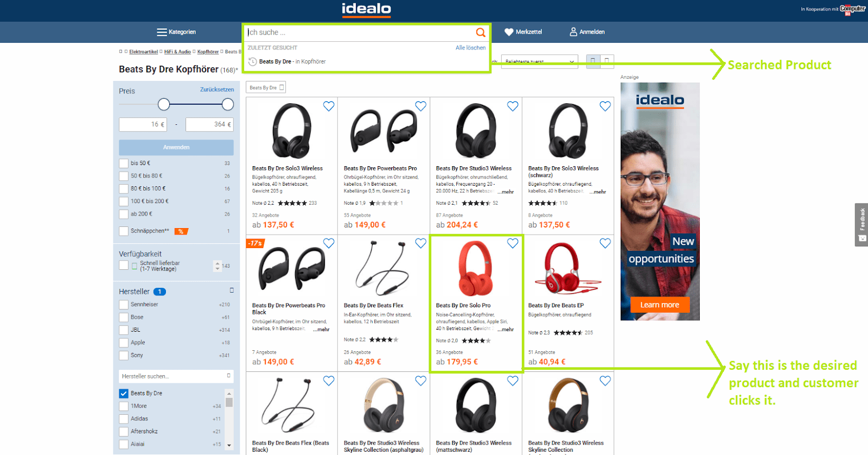Go to Kopfhörer breadcrumb
The height and width of the screenshot is (455, 868).
pyautogui.click(x=208, y=52)
